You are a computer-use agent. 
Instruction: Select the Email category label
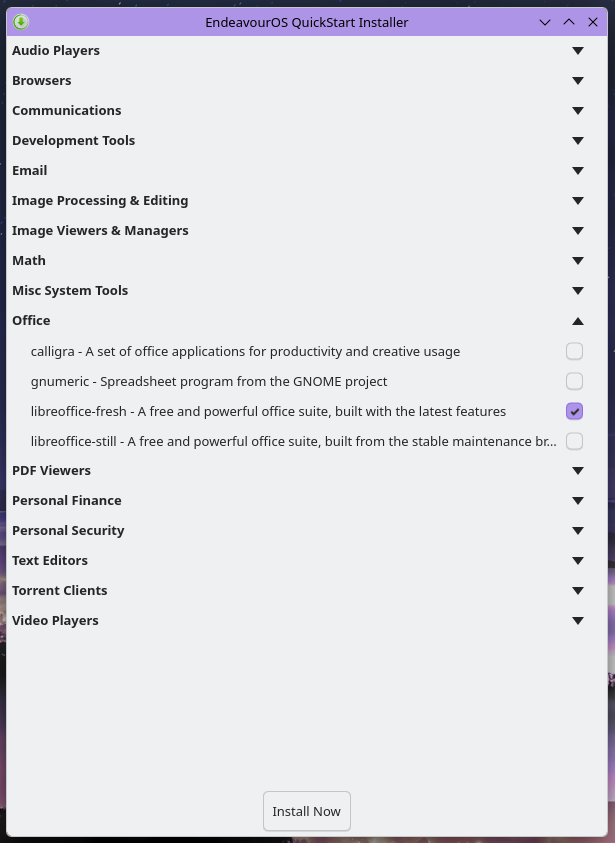pyautogui.click(x=30, y=171)
